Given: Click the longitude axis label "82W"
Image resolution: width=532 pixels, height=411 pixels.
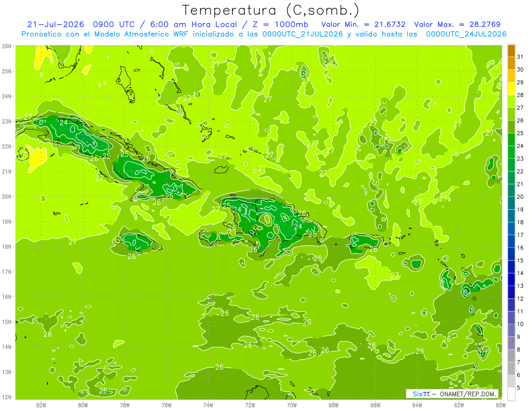Looking at the screenshot, I should [41, 405].
